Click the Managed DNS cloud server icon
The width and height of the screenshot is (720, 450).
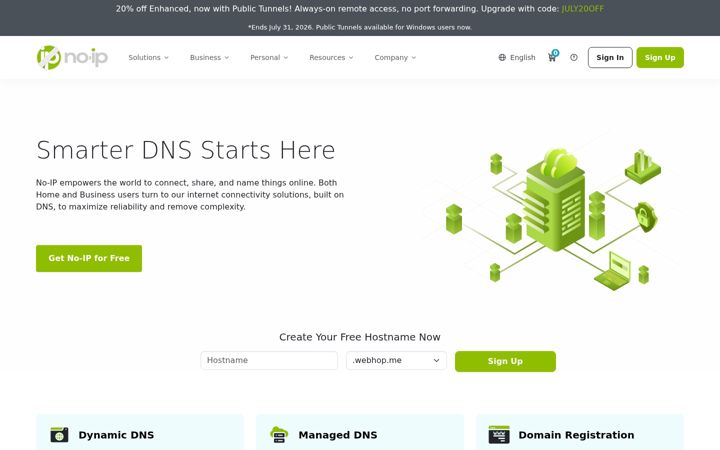tap(279, 434)
